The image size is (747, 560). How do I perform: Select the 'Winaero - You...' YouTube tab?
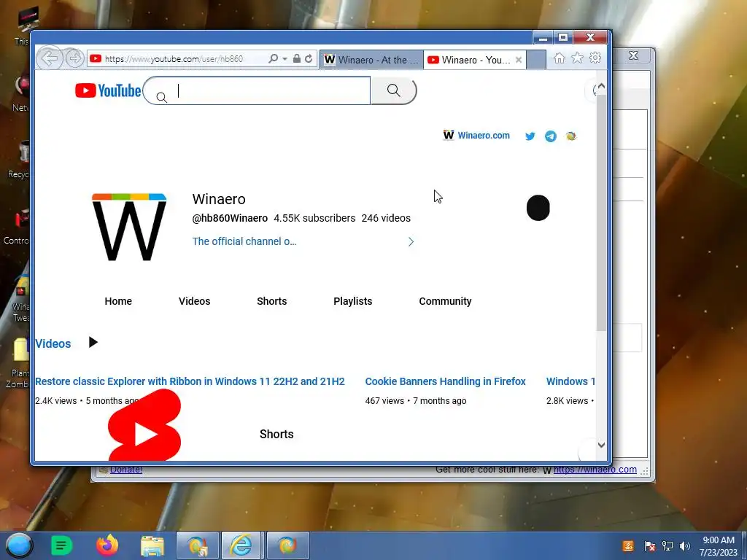[x=470, y=60]
